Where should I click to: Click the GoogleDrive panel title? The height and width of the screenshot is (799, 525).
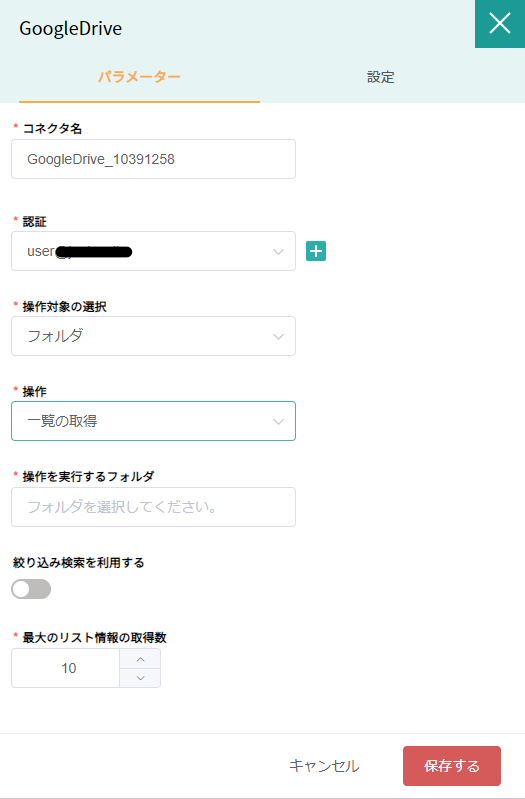pyautogui.click(x=70, y=29)
